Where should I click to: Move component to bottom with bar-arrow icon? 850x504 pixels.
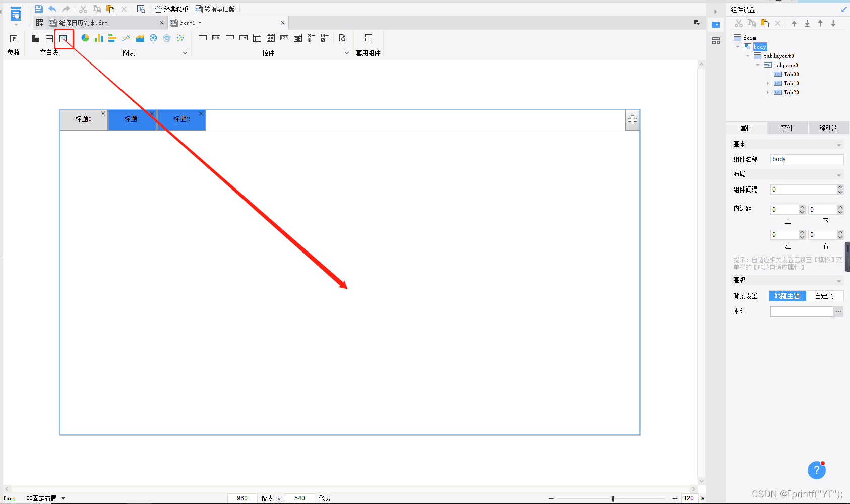pyautogui.click(x=807, y=23)
